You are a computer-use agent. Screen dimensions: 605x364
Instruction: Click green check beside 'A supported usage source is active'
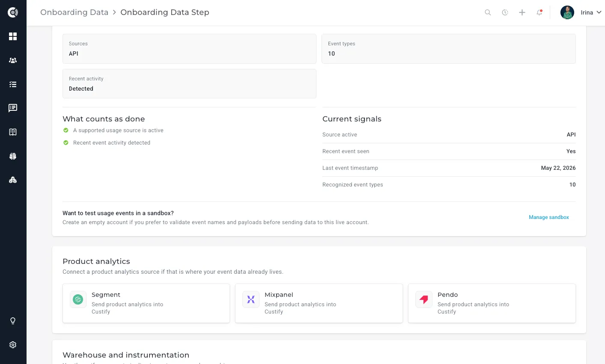tap(66, 130)
